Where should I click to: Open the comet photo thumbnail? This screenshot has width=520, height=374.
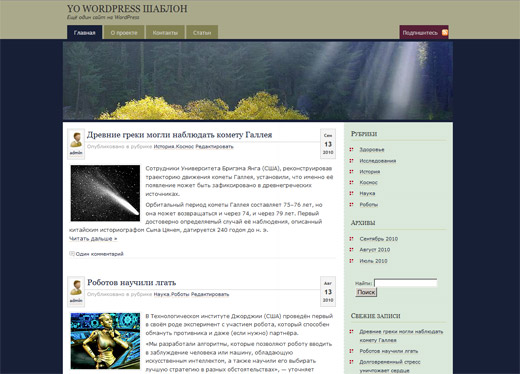[x=105, y=193]
